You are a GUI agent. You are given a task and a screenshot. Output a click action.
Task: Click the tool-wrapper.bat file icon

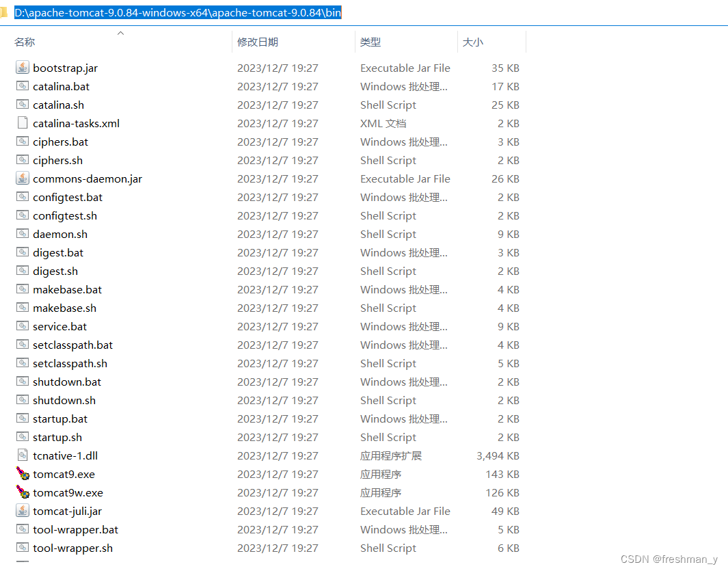click(23, 529)
